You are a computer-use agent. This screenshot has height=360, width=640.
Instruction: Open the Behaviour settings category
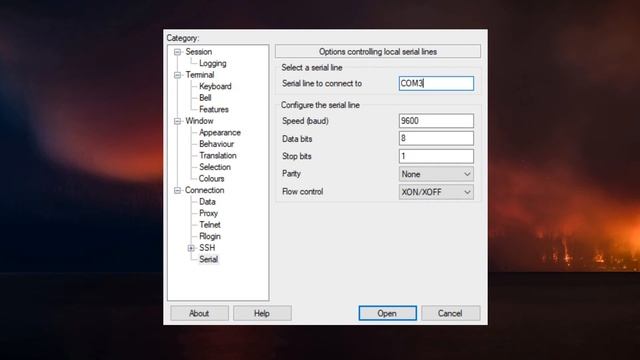pyautogui.click(x=216, y=144)
